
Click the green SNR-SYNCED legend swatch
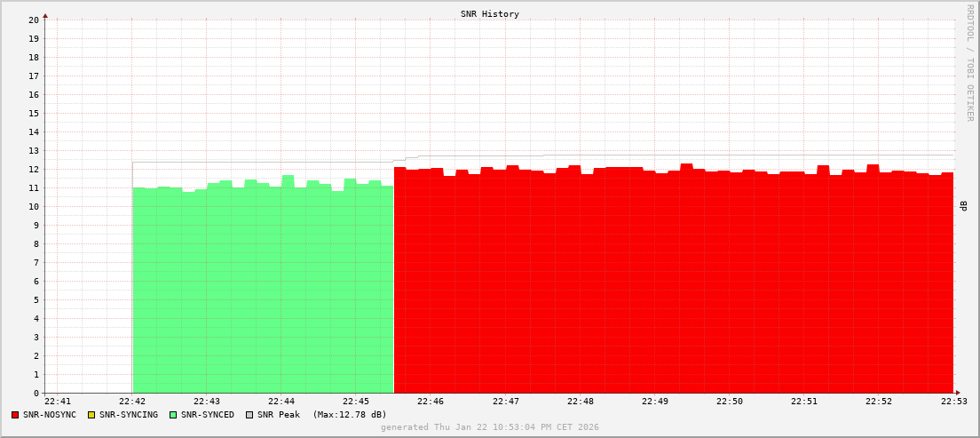coord(173,415)
